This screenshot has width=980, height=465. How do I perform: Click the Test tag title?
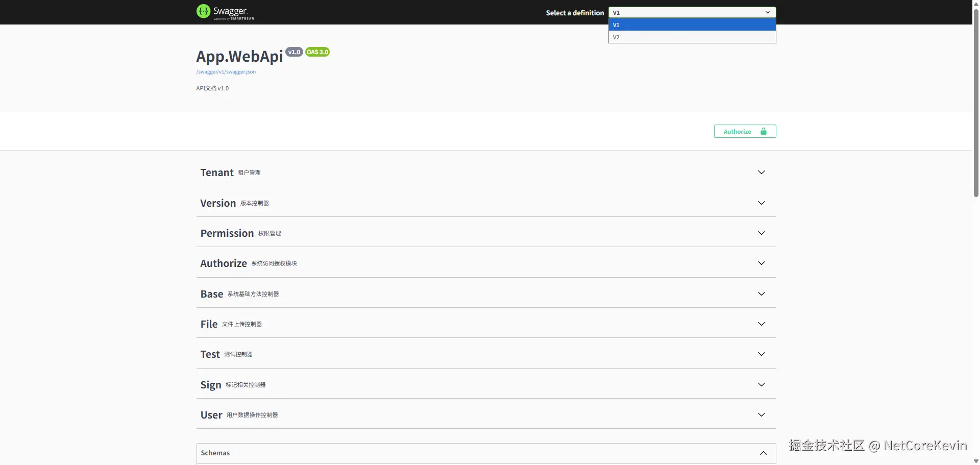210,354
